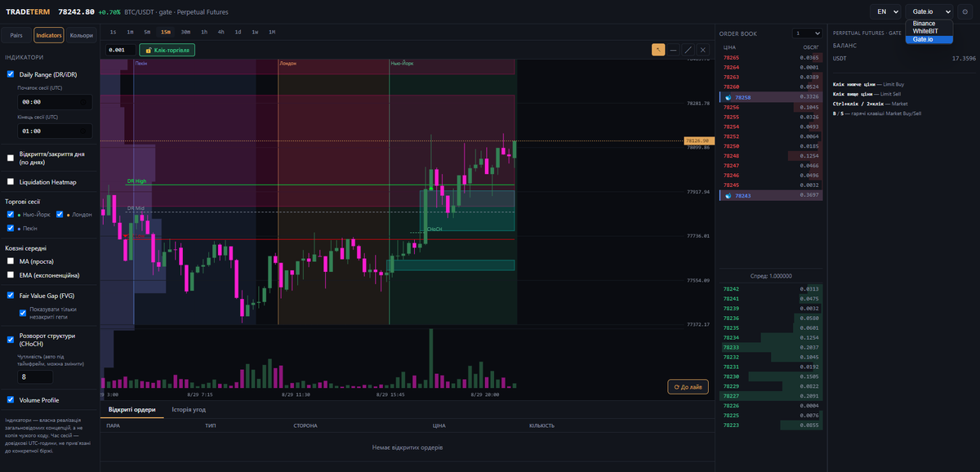This screenshot has width=980, height=472.
Task: Enable the EMA (експоненційна) checkbox
Action: (x=11, y=275)
